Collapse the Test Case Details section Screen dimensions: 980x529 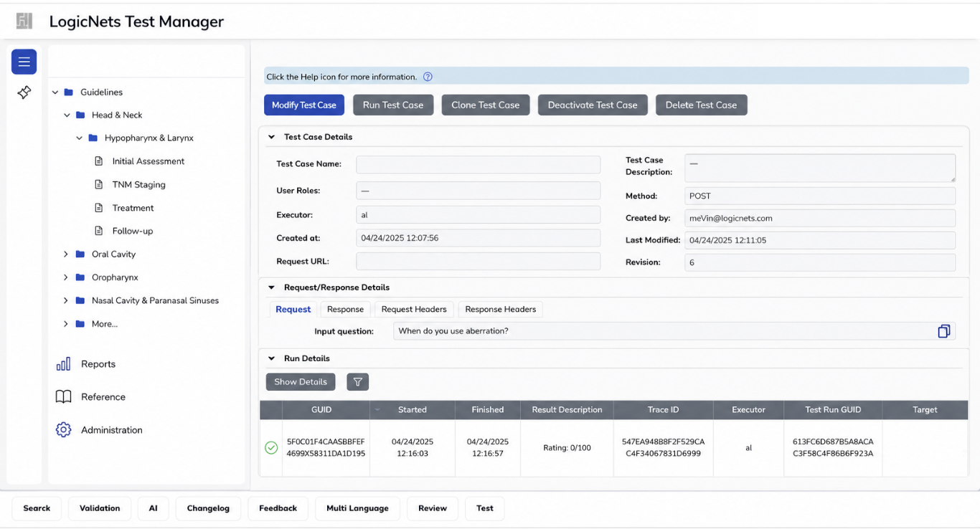pos(271,137)
